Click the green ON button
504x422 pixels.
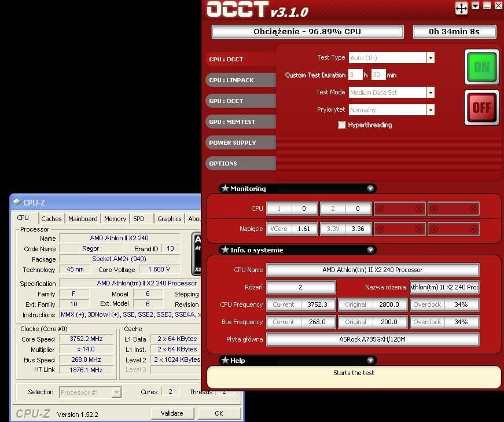click(x=482, y=67)
